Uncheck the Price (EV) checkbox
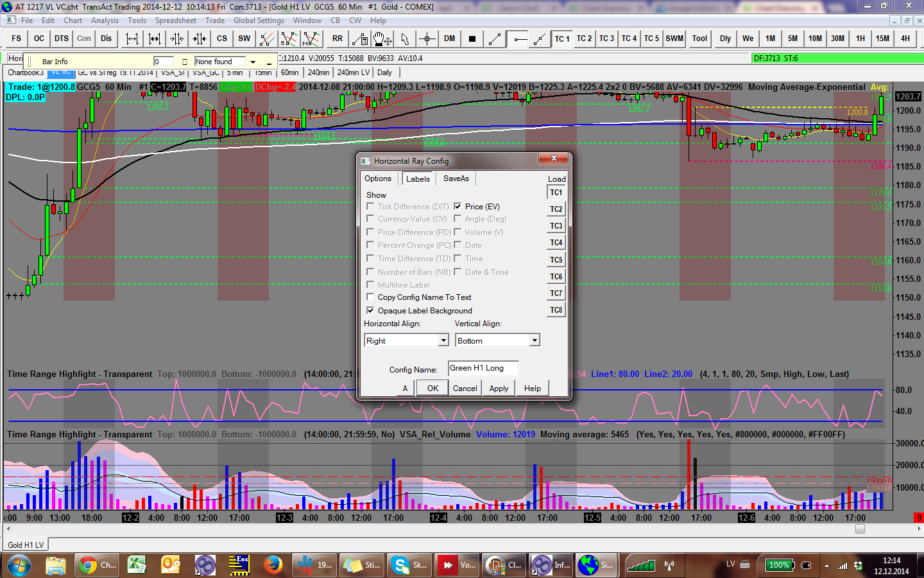 [x=458, y=206]
